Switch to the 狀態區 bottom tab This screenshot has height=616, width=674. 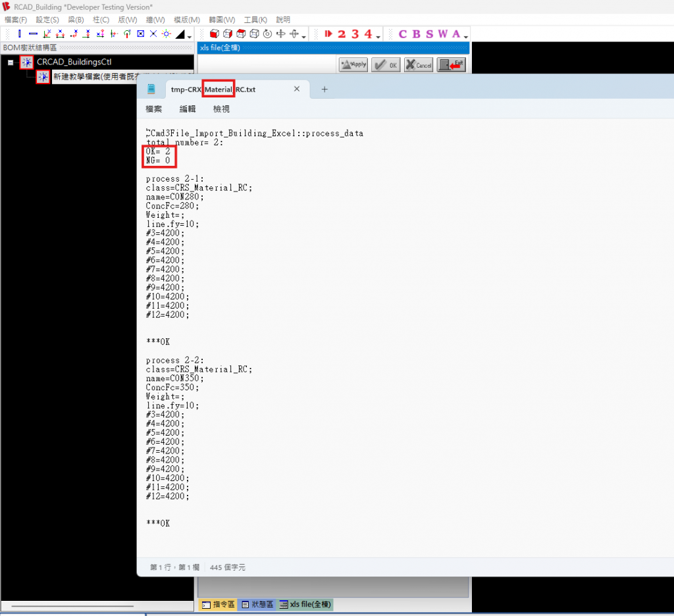[x=257, y=604]
